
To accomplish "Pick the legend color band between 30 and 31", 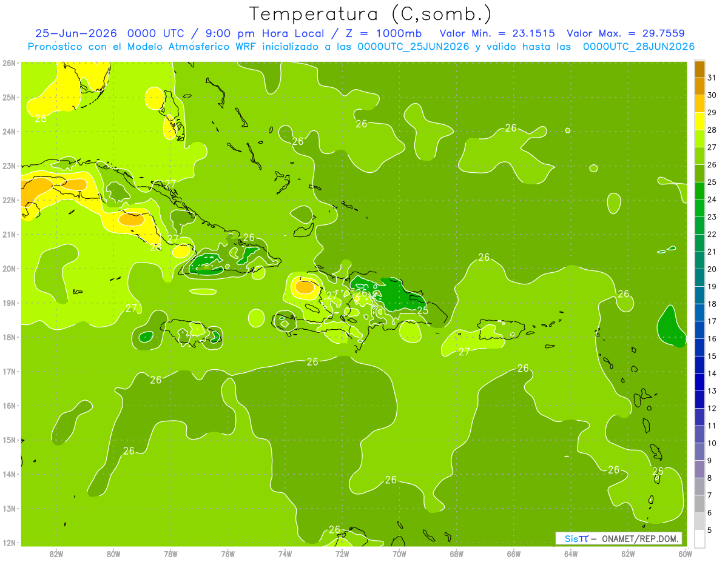I will point(700,86).
